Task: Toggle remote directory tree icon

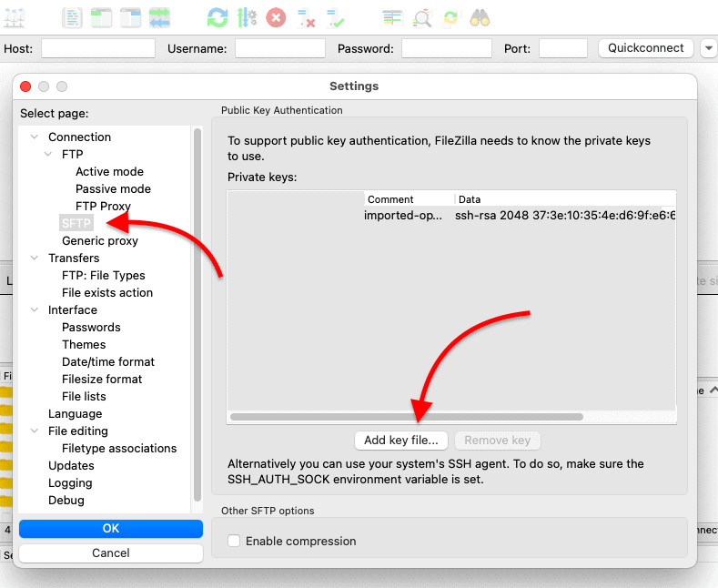Action: [x=131, y=18]
